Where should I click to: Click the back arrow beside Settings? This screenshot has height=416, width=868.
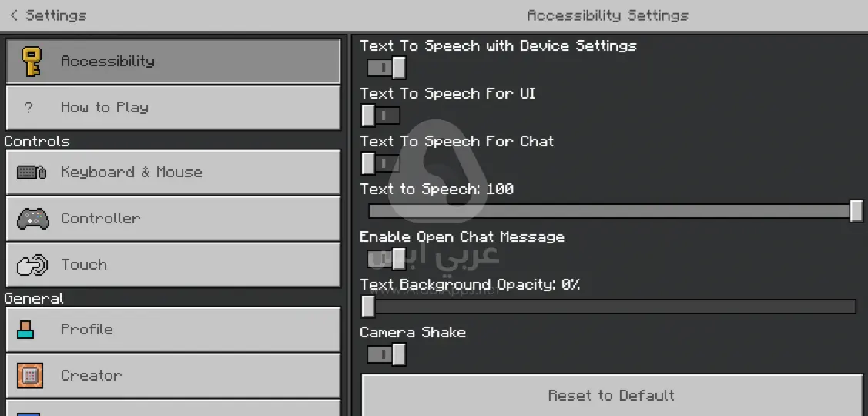(x=14, y=15)
